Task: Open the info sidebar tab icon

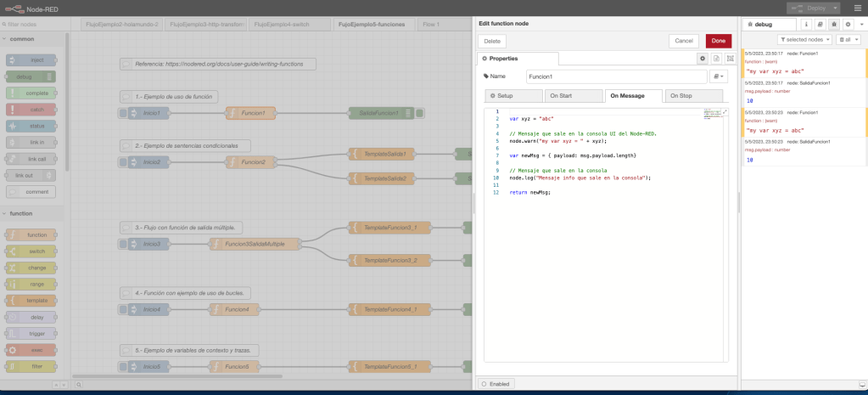Action: click(x=806, y=25)
